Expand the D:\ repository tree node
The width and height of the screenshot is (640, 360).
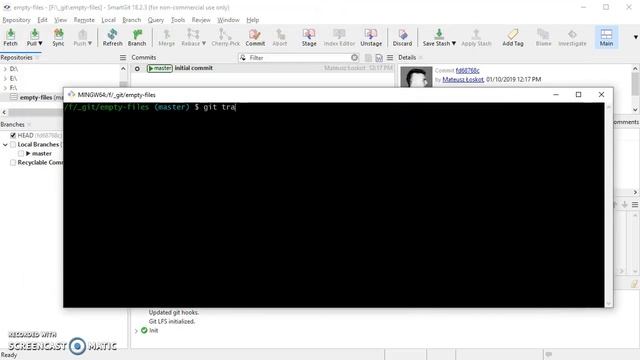pyautogui.click(x=5, y=69)
